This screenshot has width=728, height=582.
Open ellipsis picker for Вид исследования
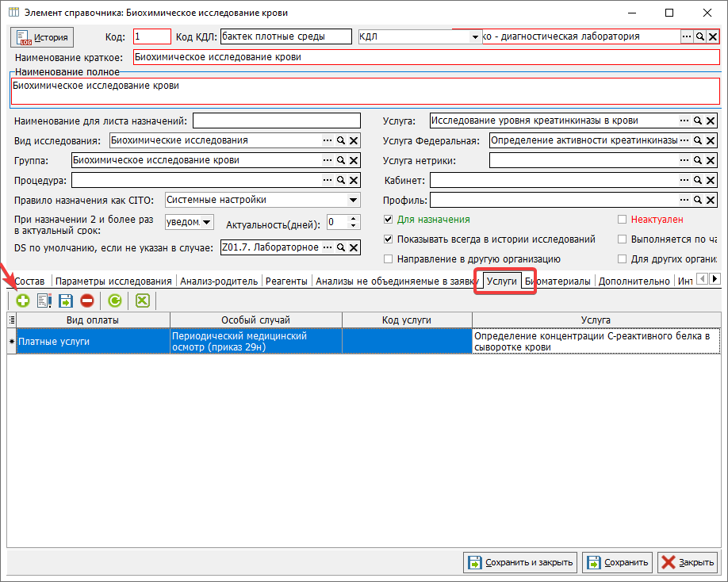click(328, 140)
